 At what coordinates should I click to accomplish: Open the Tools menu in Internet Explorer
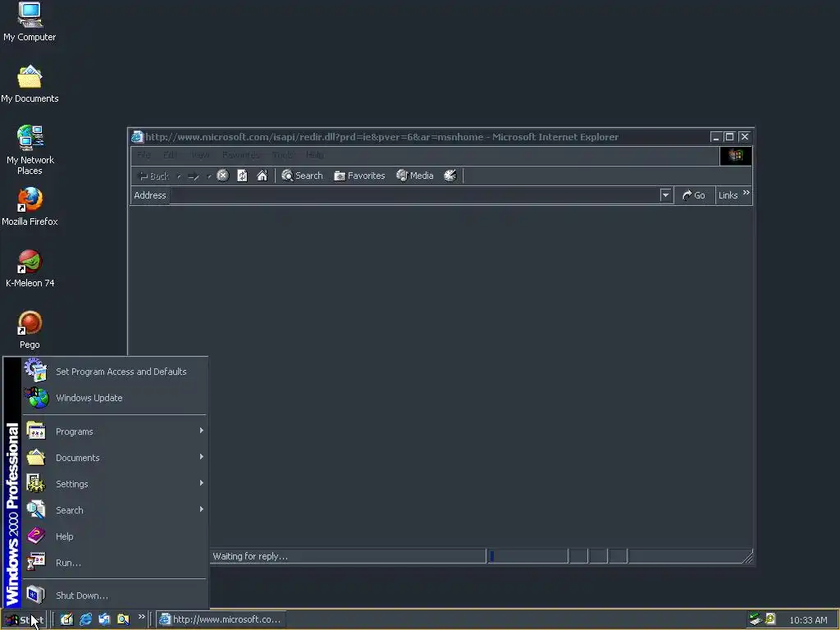tap(282, 155)
